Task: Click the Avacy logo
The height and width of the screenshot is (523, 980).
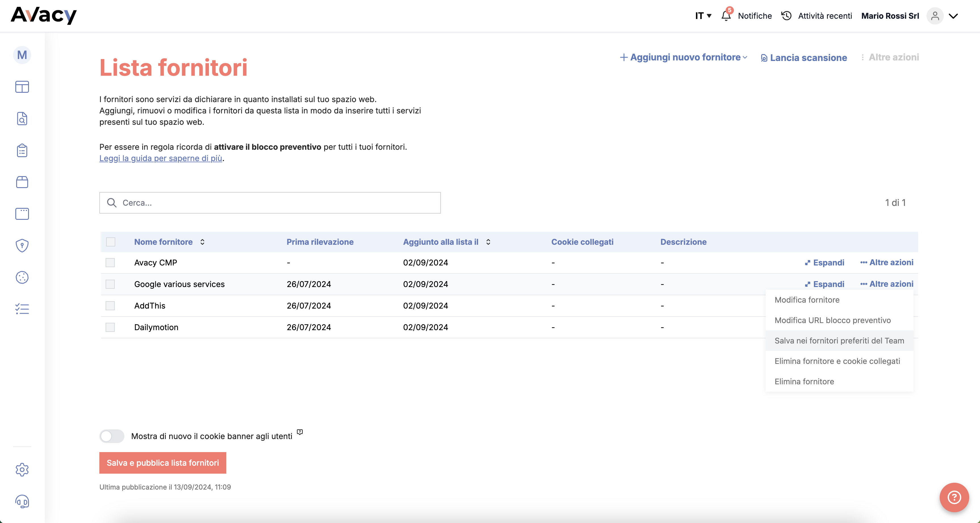Action: point(44,15)
